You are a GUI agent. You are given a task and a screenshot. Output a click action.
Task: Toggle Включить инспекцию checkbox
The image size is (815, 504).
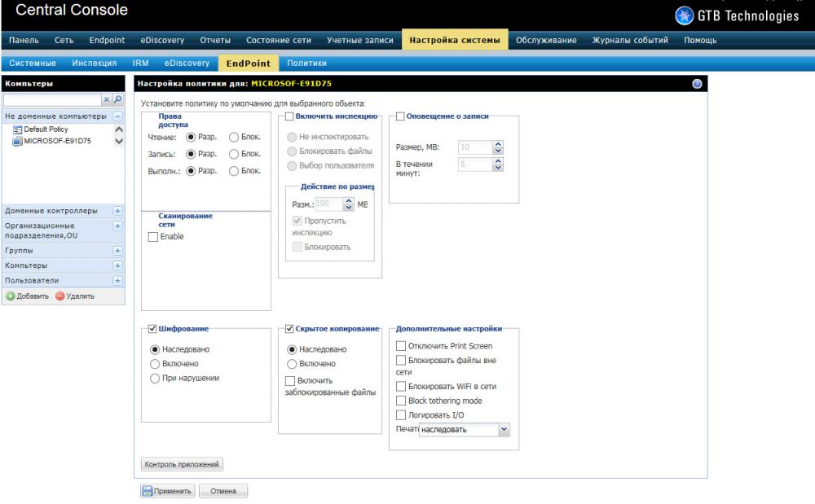coord(289,116)
